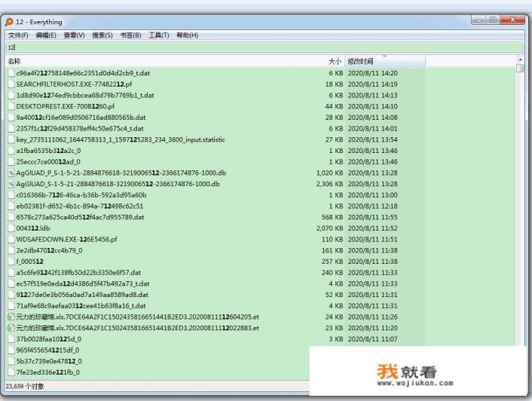Click the icon next to 004312.ldb
Screen dimensions: 532x401
click(x=11, y=228)
